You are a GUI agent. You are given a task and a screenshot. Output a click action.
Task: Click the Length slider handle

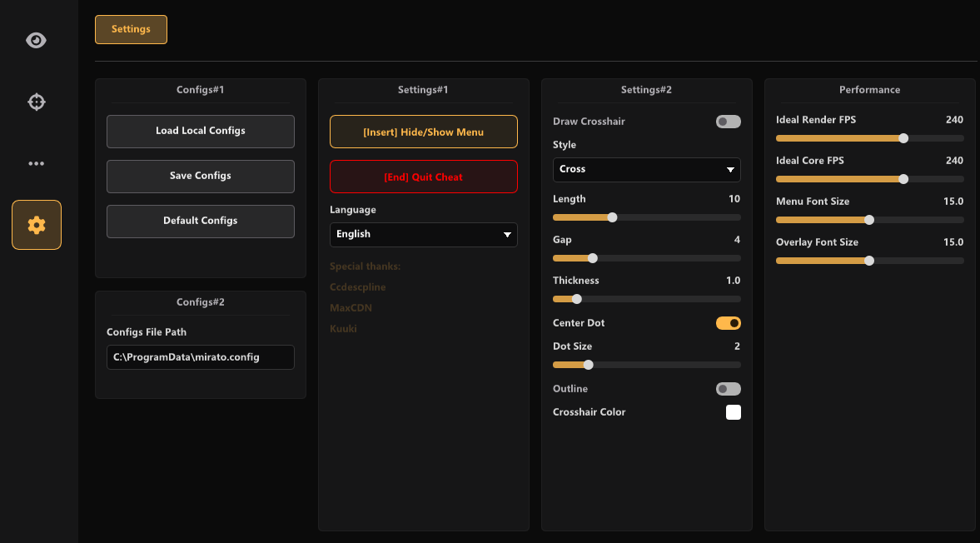[x=613, y=217]
